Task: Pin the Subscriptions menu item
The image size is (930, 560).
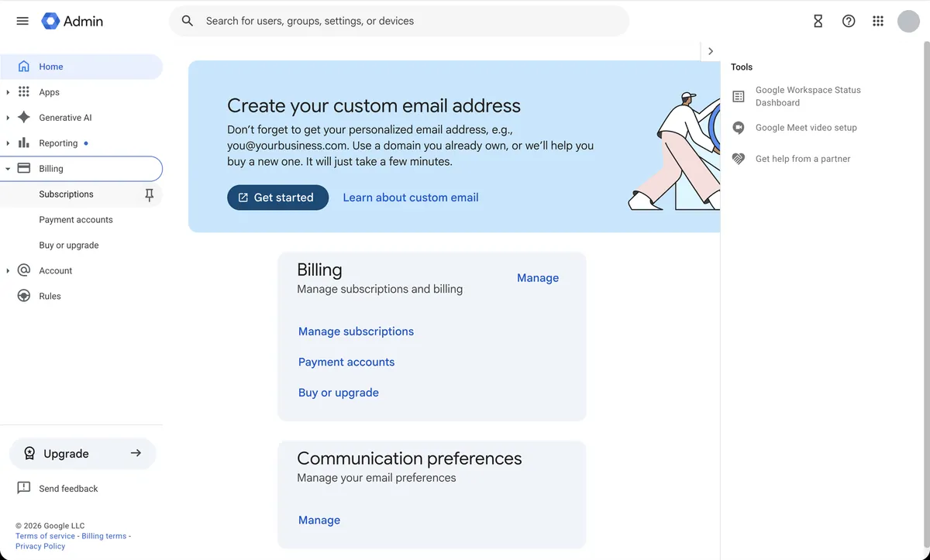Action: point(150,195)
